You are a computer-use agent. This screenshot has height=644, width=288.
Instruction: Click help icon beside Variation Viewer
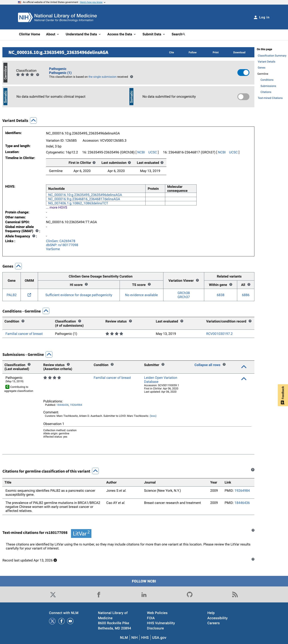[197, 280]
